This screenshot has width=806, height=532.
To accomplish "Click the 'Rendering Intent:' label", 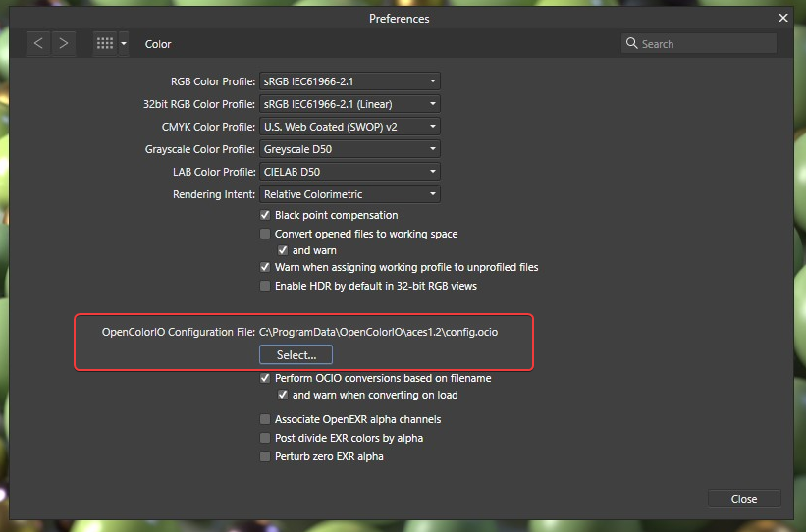I will pyautogui.click(x=214, y=194).
